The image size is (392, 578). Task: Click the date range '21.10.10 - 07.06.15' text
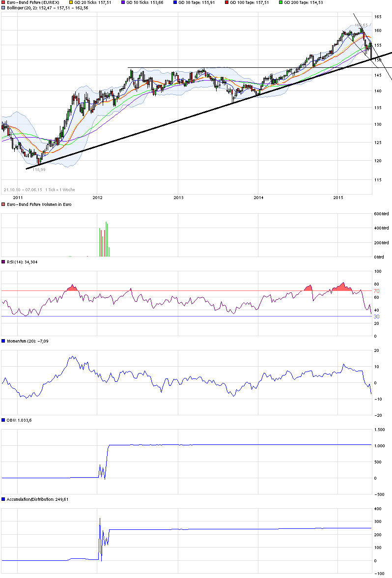[x=23, y=190]
